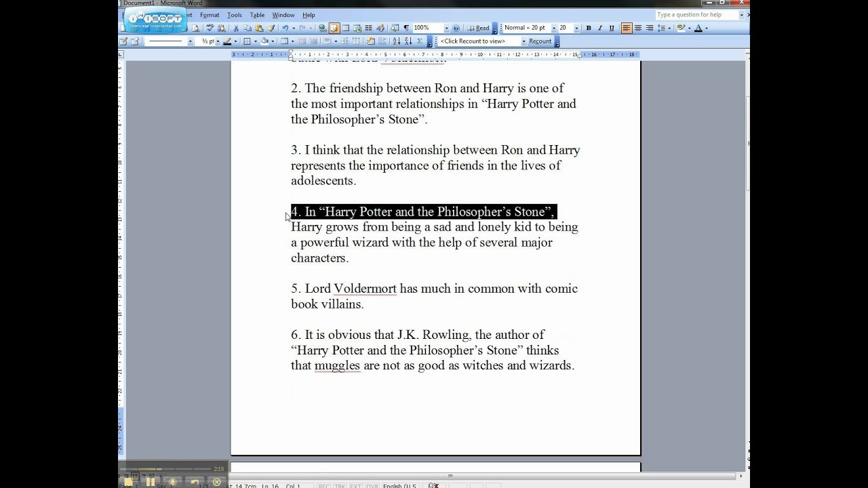Open Microsoft Word Help icon
This screenshot has height=488, width=868.
tap(456, 28)
